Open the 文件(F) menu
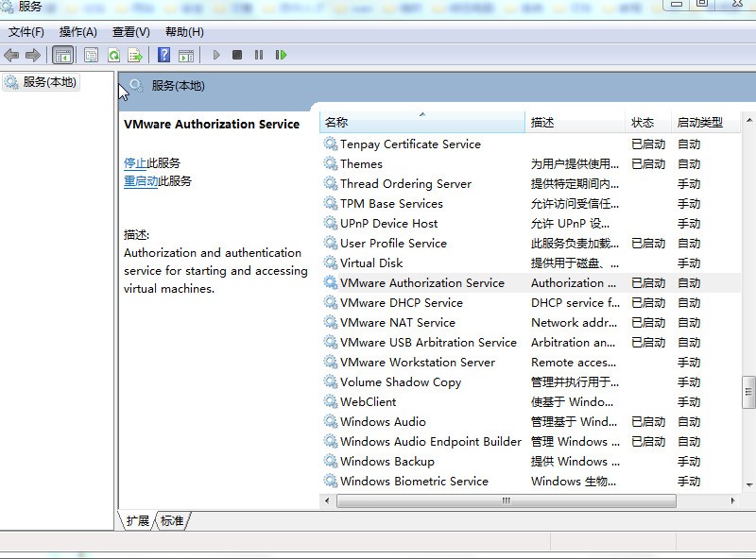This screenshot has height=559, width=756. point(26,32)
